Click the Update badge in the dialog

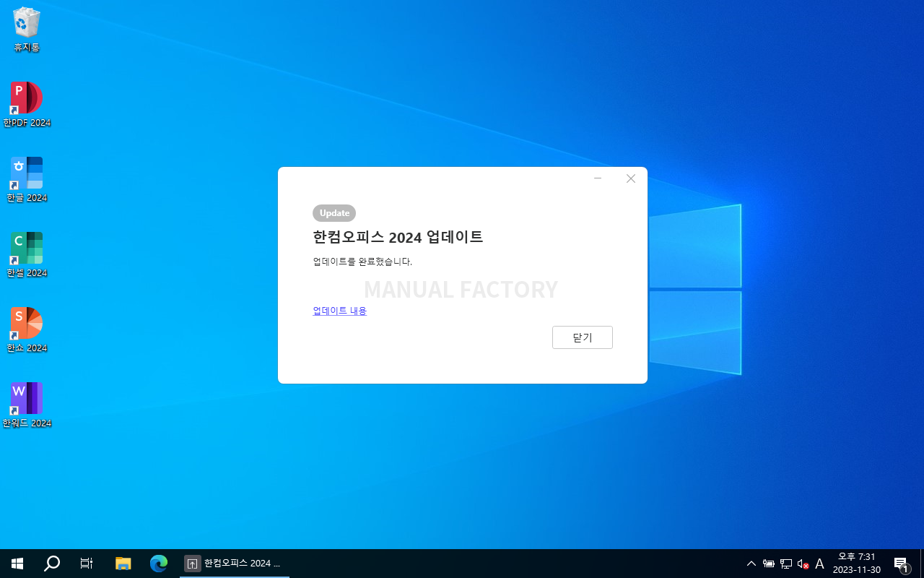point(334,213)
